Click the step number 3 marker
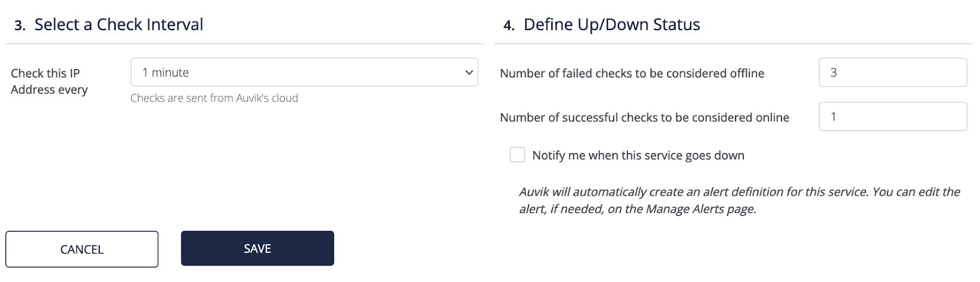The width and height of the screenshot is (980, 282). tap(20, 26)
